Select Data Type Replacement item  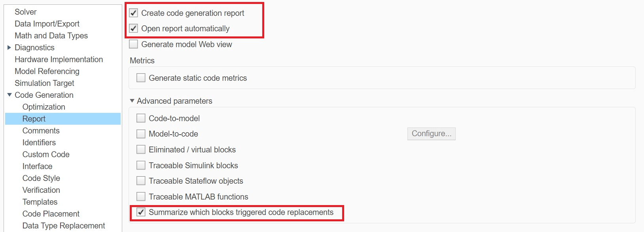pos(63,226)
